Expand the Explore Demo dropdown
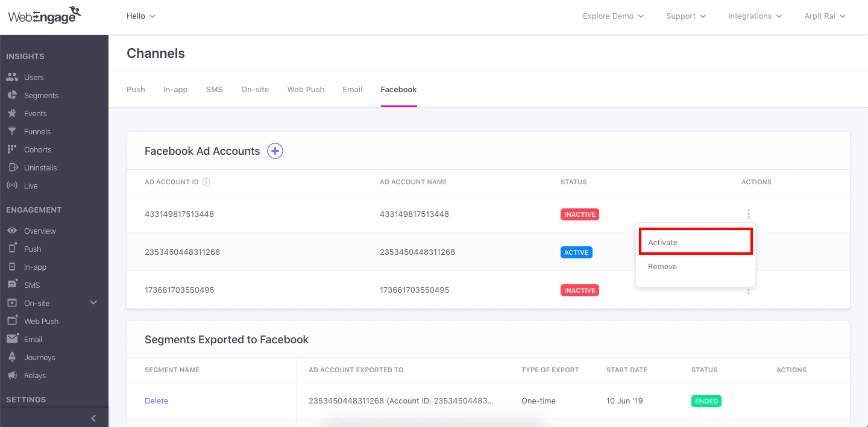Image resolution: width=868 pixels, height=427 pixels. click(x=613, y=16)
